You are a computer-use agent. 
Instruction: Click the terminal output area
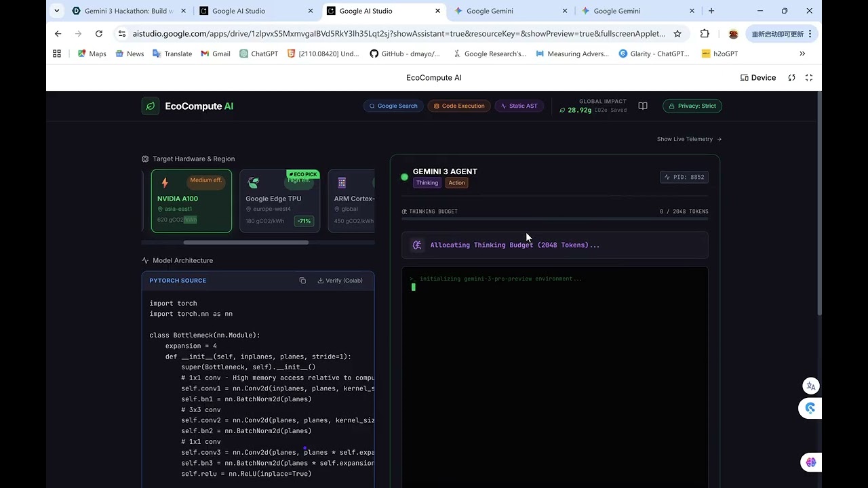click(x=555, y=377)
